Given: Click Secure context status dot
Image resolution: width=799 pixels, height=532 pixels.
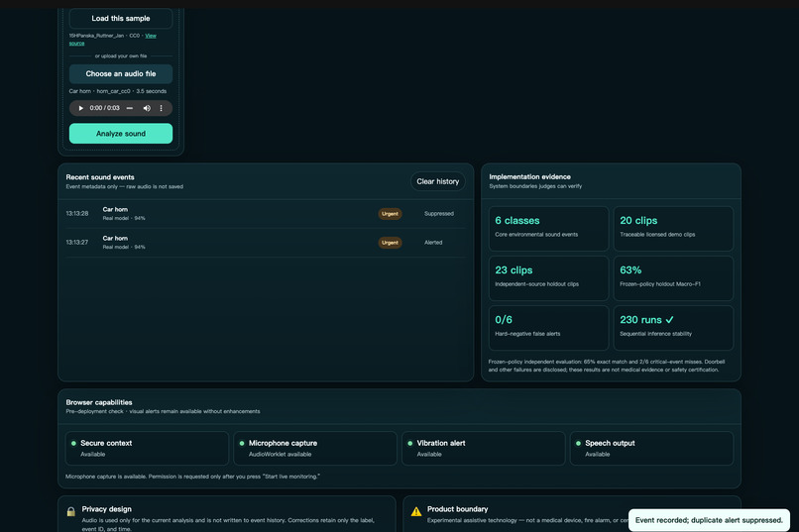Looking at the screenshot, I should pyautogui.click(x=73, y=443).
